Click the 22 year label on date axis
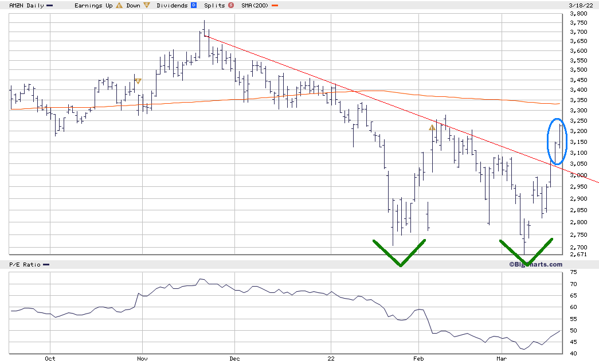 331,358
